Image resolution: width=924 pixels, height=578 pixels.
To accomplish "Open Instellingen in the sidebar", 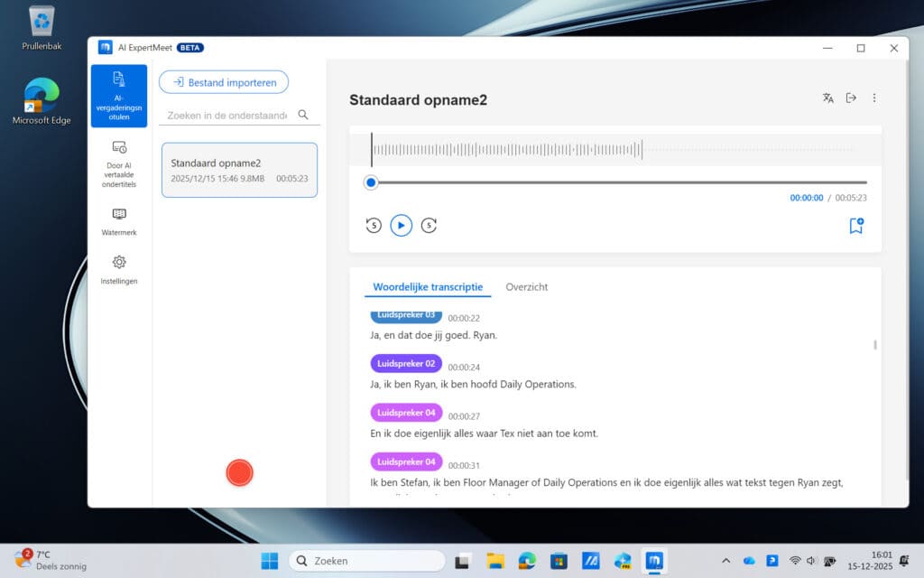I will point(119,271).
